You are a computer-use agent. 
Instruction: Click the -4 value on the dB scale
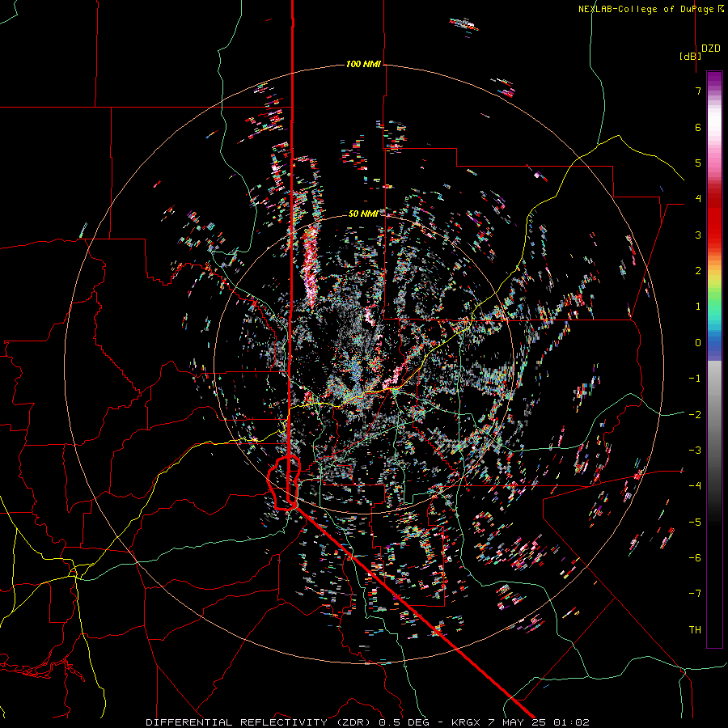coord(695,486)
